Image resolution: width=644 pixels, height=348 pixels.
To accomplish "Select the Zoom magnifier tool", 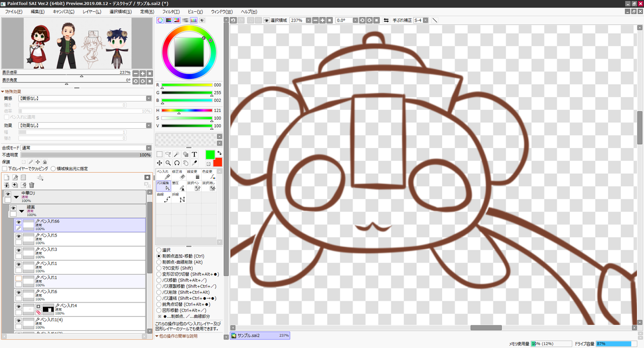I will coord(168,162).
